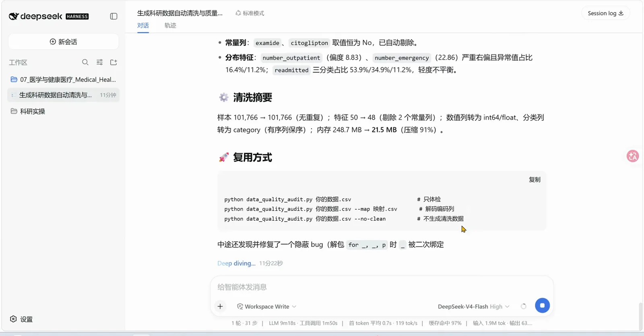Click the floating translate icon at right edge
644x336 pixels.
(x=633, y=156)
